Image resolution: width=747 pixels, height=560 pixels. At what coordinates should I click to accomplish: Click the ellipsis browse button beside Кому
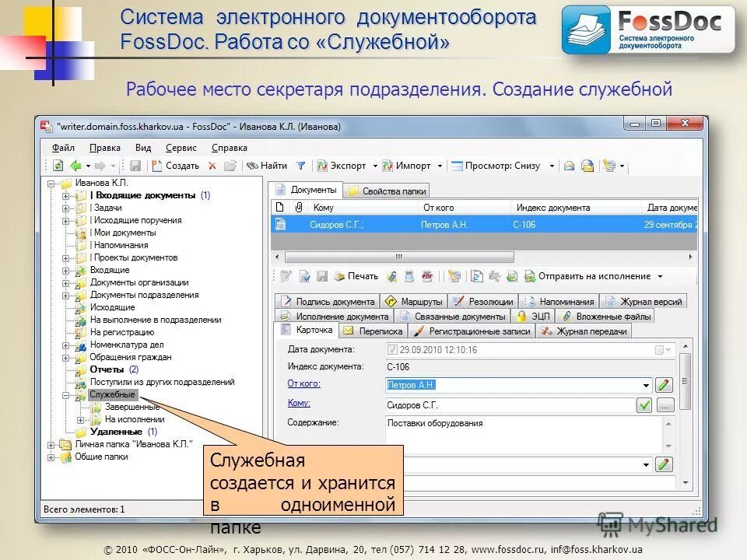click(x=665, y=405)
